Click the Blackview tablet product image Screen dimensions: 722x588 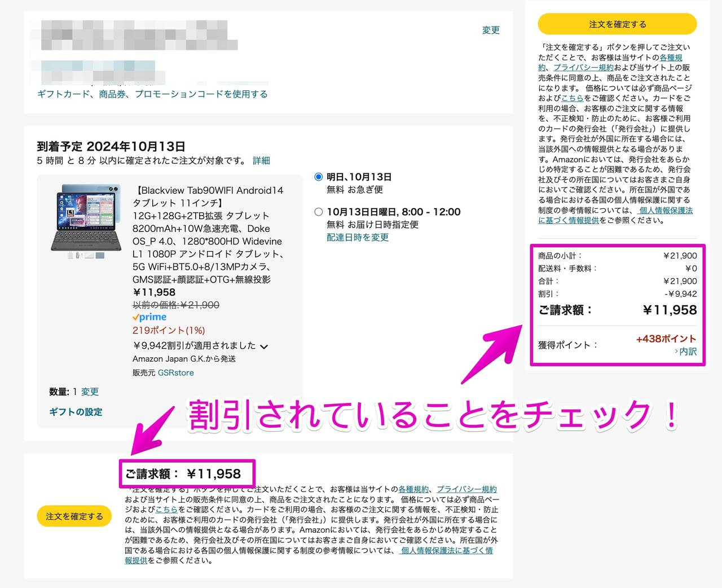click(85, 221)
